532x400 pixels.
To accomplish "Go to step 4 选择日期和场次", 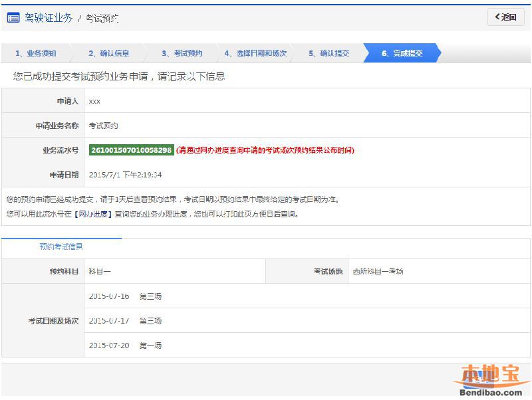I will coord(255,53).
